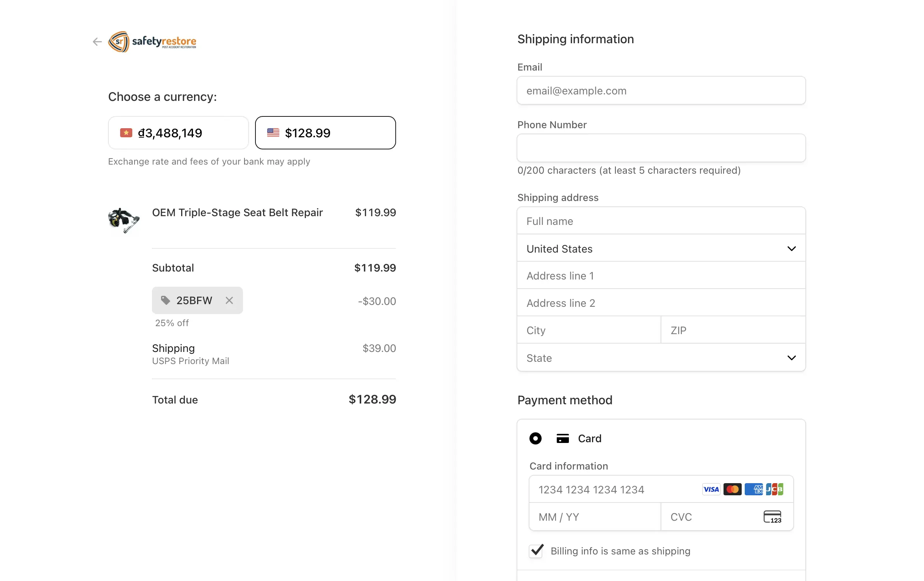Screen dimensions: 924x581
Task: Select the Card payment radio button
Action: point(535,438)
